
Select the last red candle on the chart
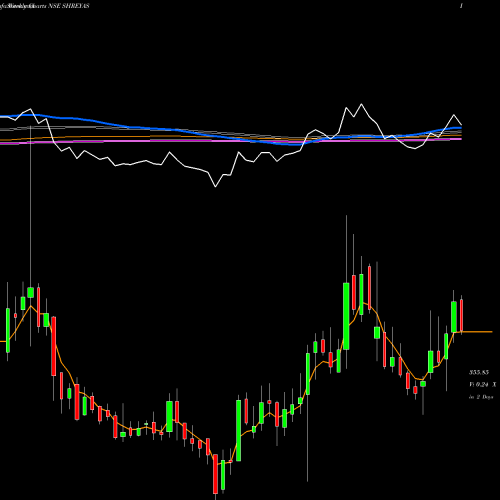(462, 315)
